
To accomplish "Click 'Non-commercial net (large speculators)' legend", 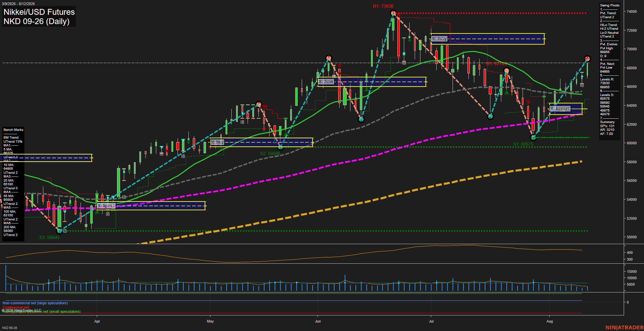I will [35, 303].
